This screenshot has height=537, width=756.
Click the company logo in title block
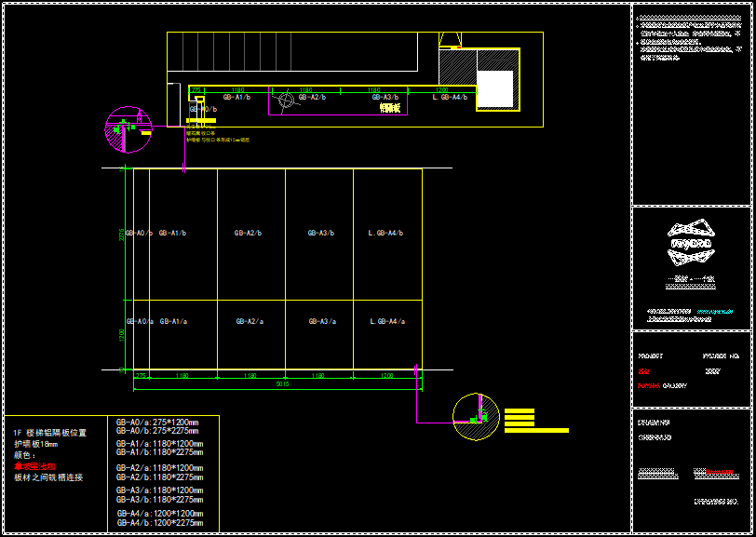[691, 244]
